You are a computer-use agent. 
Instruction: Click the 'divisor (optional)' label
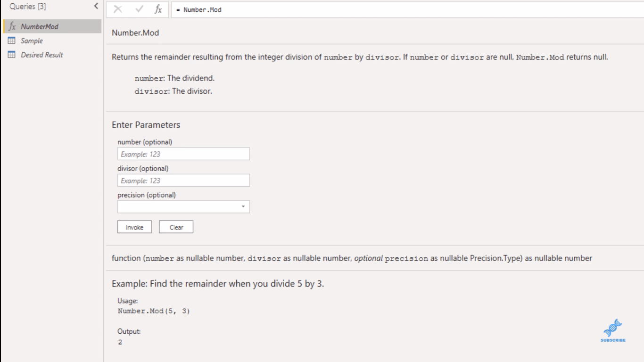143,168
